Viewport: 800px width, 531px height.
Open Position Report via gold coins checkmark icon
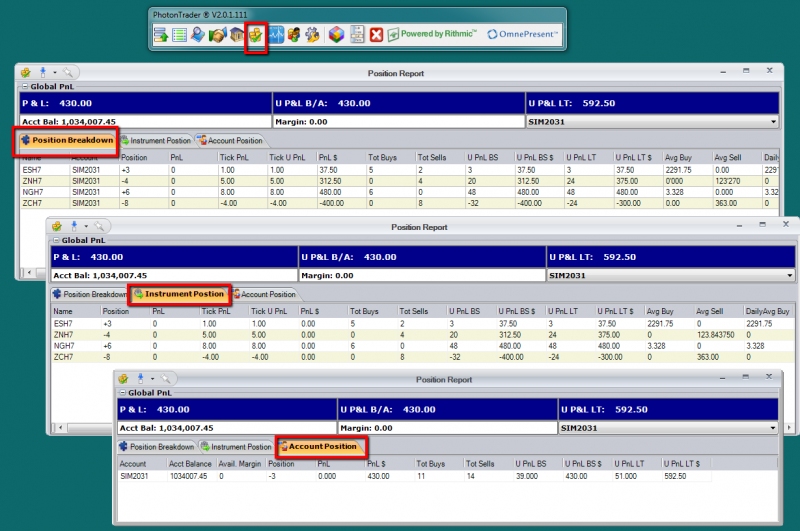pos(256,35)
